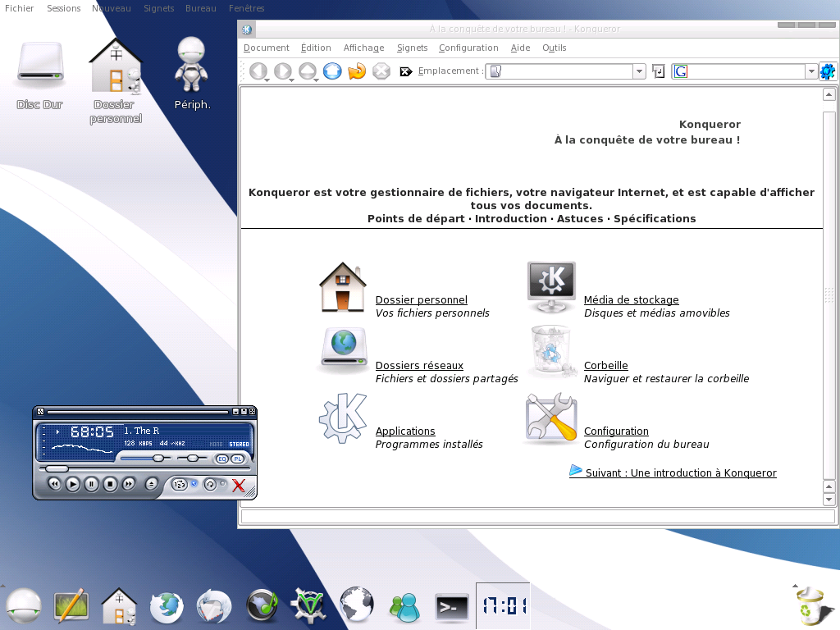Open the desktop Fichier menu

coord(20,8)
